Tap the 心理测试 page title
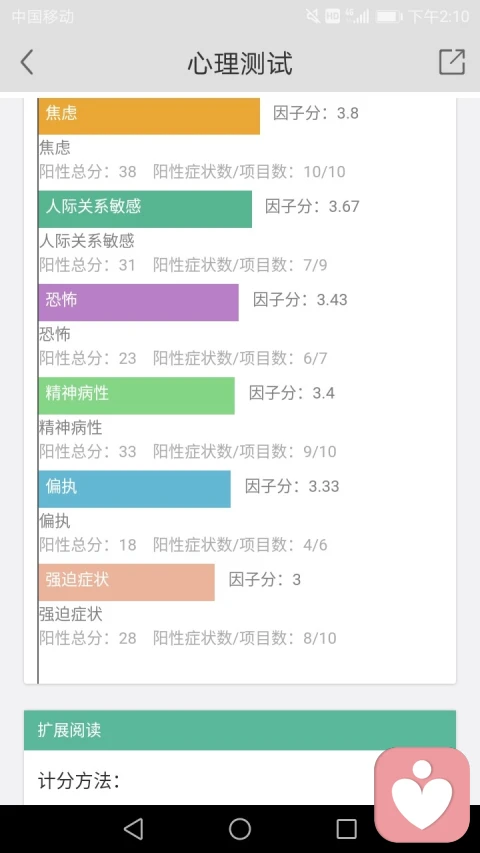Viewport: 480px width, 853px height. coord(240,63)
